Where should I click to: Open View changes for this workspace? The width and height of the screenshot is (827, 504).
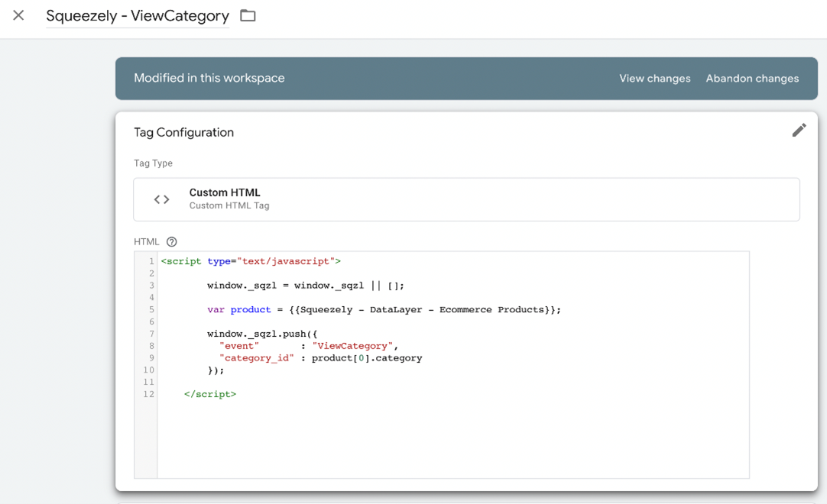[x=654, y=78]
